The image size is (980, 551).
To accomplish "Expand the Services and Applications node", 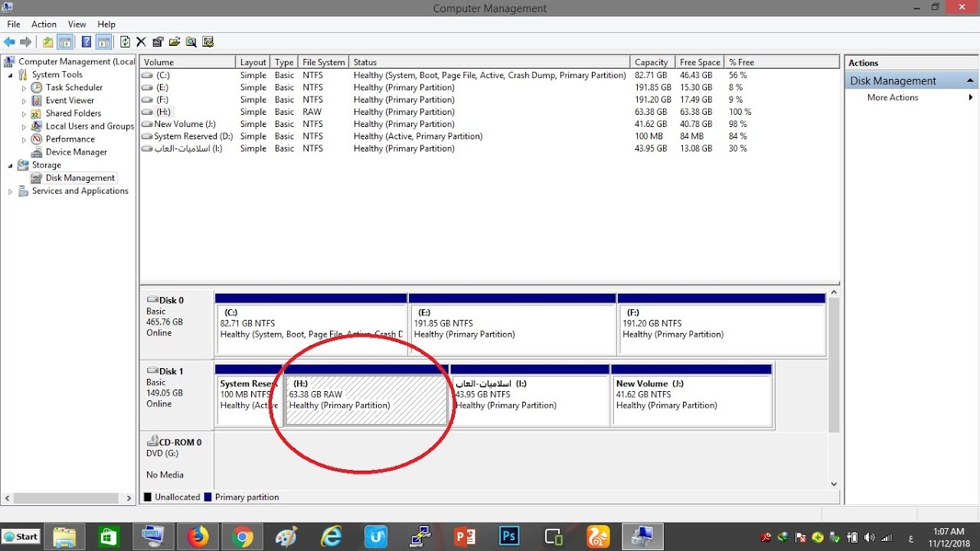I will (x=10, y=191).
